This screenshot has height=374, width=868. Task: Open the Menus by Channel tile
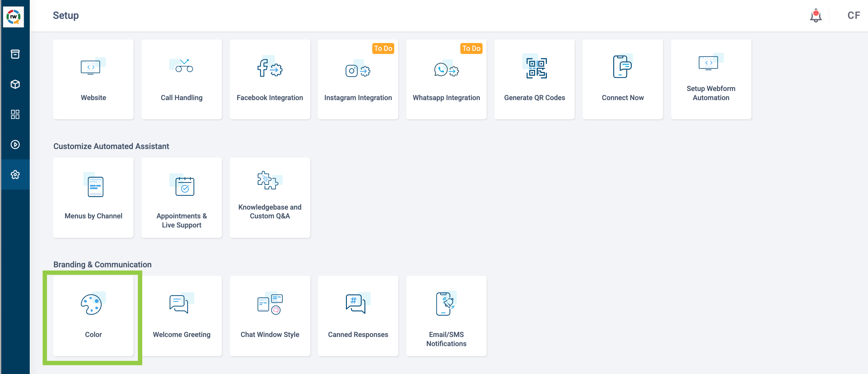point(93,198)
